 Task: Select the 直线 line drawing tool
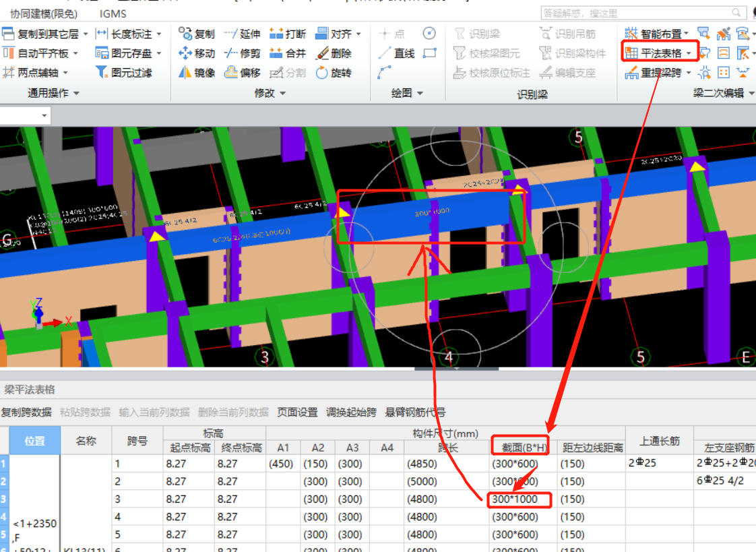click(397, 53)
